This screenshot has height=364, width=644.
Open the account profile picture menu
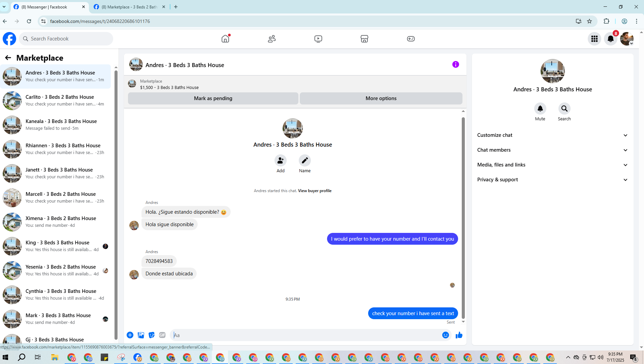627,39
